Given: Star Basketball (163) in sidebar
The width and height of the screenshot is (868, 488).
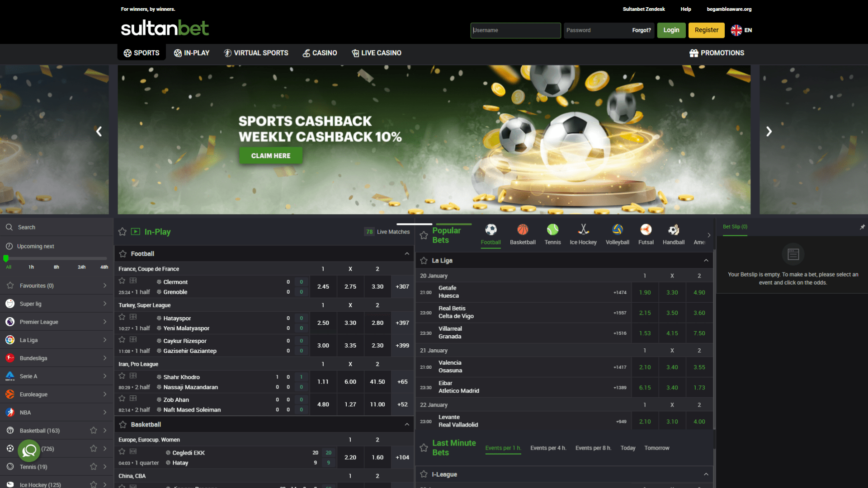Looking at the screenshot, I should (x=94, y=430).
